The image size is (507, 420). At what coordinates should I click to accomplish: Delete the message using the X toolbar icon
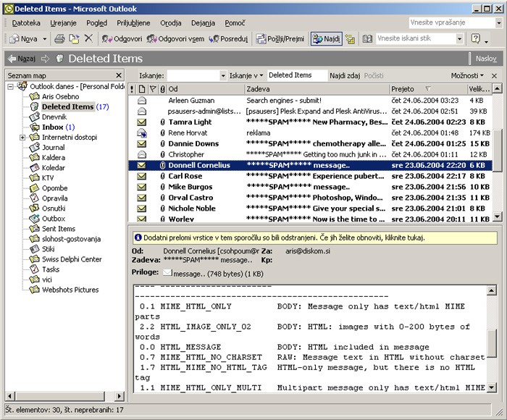[88, 38]
